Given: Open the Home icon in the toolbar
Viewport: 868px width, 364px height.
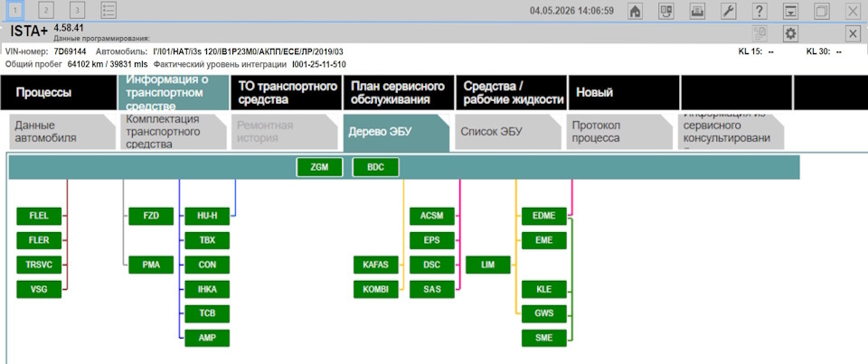Looking at the screenshot, I should pyautogui.click(x=636, y=11).
